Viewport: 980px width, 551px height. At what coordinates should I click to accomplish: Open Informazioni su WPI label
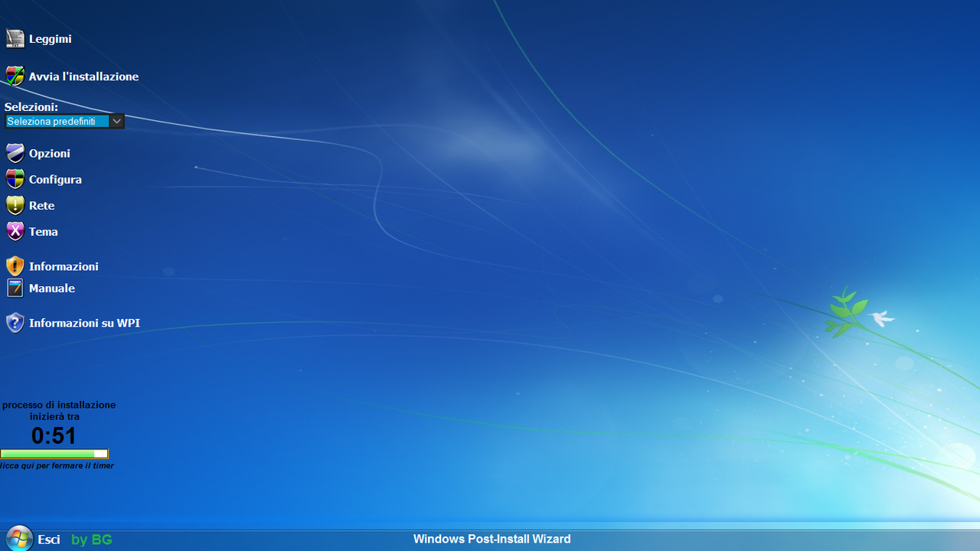[84, 323]
